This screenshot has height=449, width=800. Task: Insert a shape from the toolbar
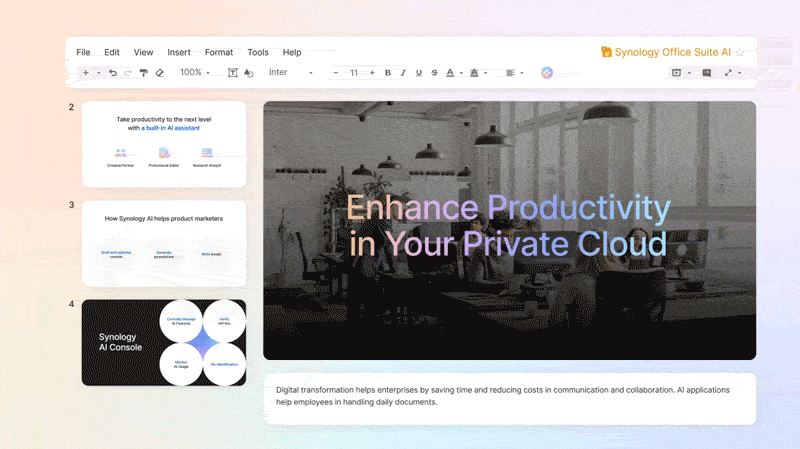pyautogui.click(x=248, y=73)
